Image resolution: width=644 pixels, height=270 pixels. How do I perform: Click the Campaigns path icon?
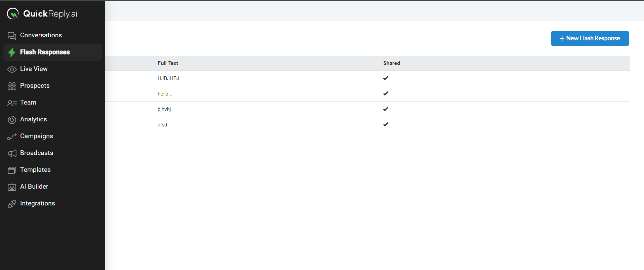click(x=12, y=137)
